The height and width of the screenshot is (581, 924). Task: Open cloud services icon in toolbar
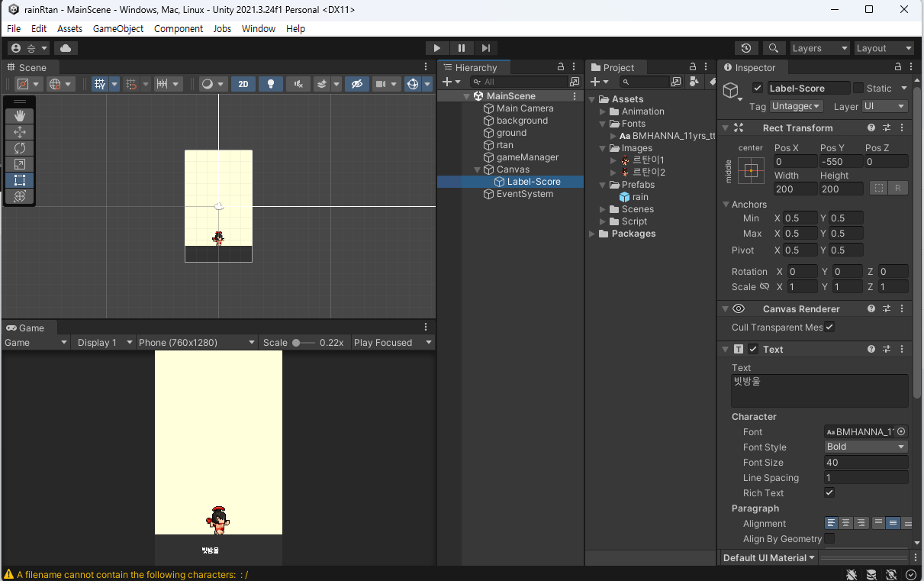click(x=66, y=48)
